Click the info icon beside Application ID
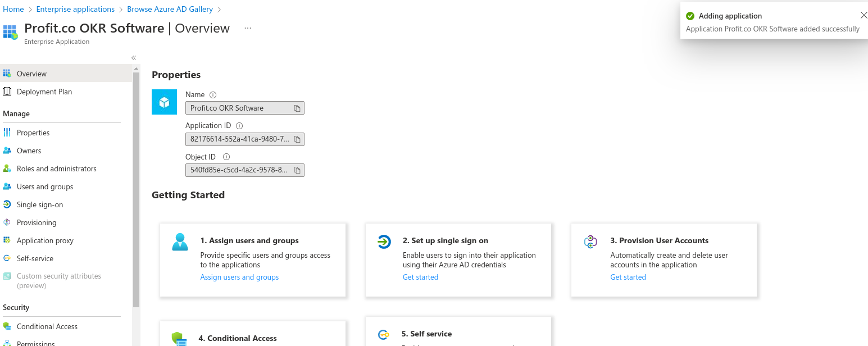The height and width of the screenshot is (346, 868). pyautogui.click(x=239, y=126)
